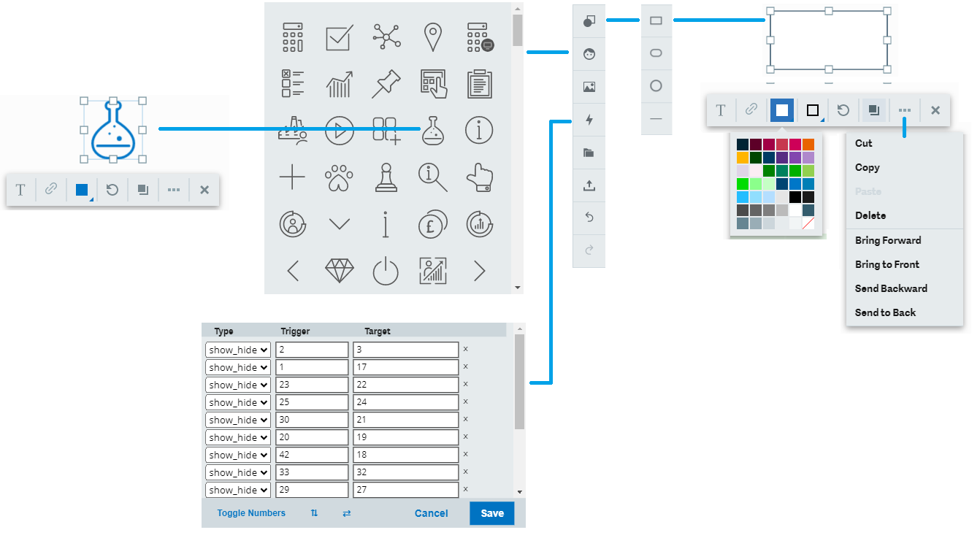This screenshot has height=538, width=980.
Task: Click the power button icon in grid
Action: [386, 271]
